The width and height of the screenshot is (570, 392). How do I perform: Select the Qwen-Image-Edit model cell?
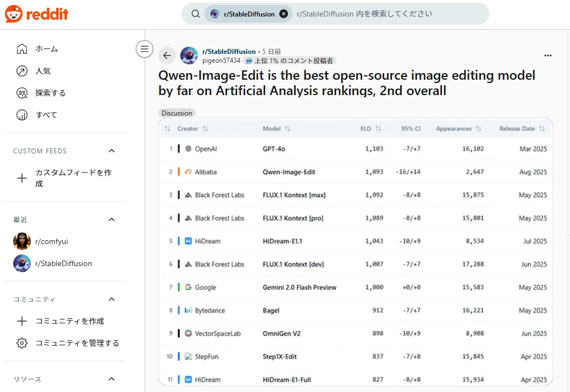click(x=289, y=172)
